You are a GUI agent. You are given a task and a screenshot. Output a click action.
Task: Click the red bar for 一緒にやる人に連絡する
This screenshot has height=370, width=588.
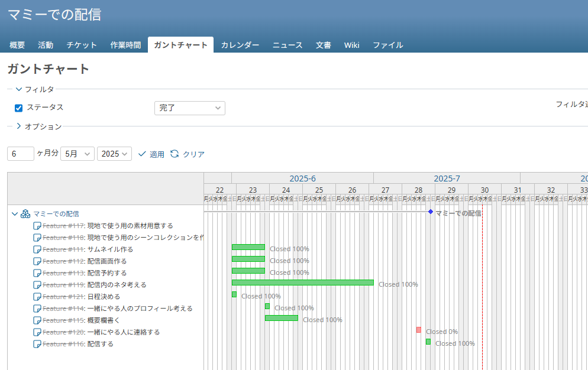pos(418,330)
